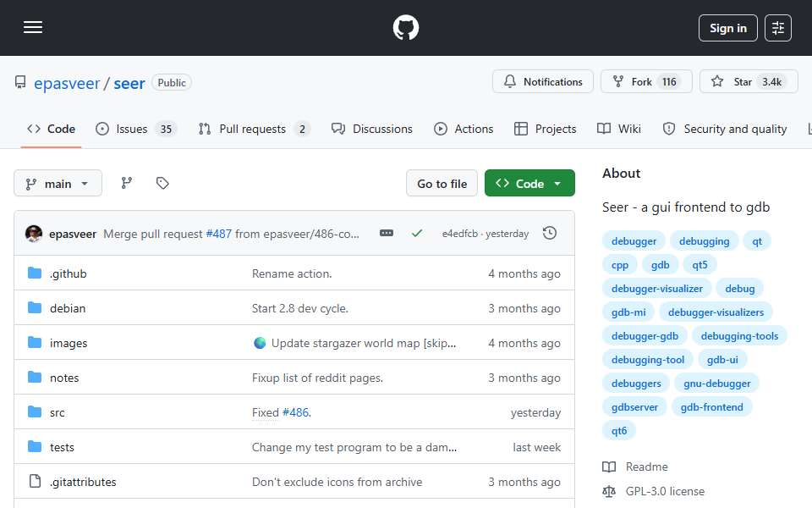Viewport: 812px width, 508px height.
Task: Open the seer repository link
Action: (129, 83)
